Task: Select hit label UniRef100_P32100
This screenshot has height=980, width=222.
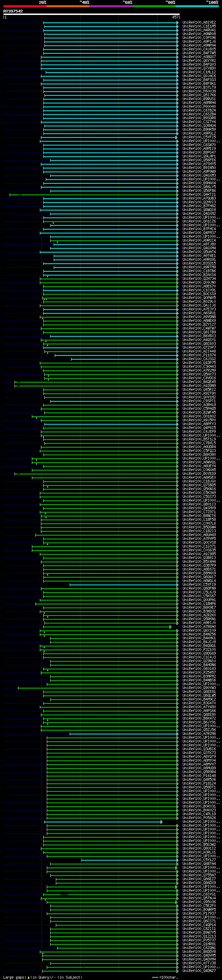Action: coord(199,649)
